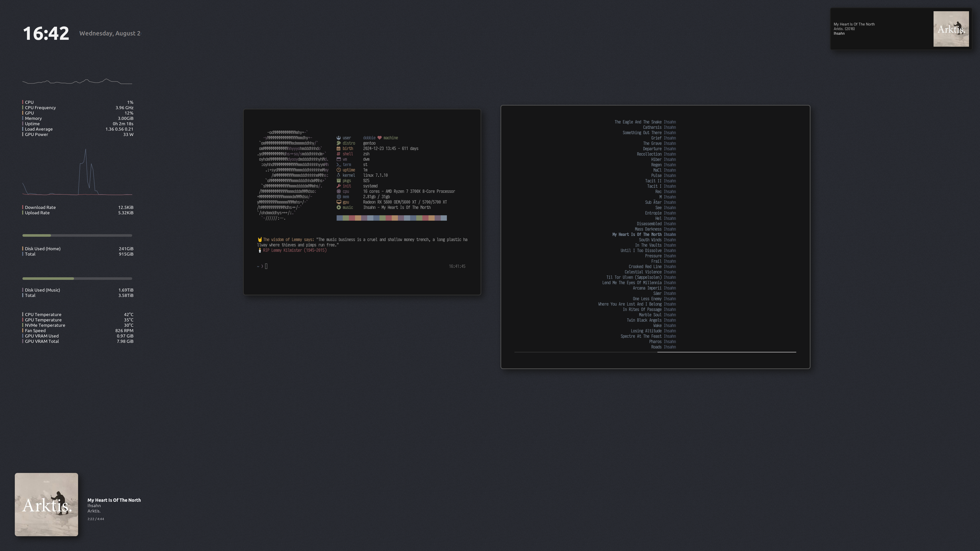Select The Eagle And The Snake in playlist
980x551 pixels.
(x=645, y=122)
